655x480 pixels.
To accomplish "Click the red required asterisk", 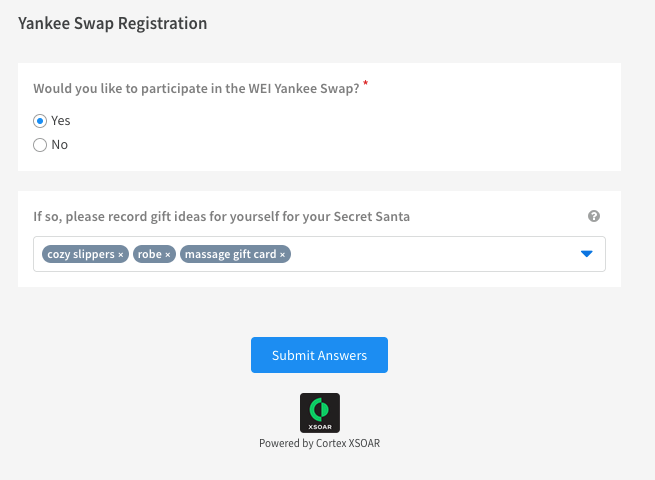I will [x=366, y=83].
